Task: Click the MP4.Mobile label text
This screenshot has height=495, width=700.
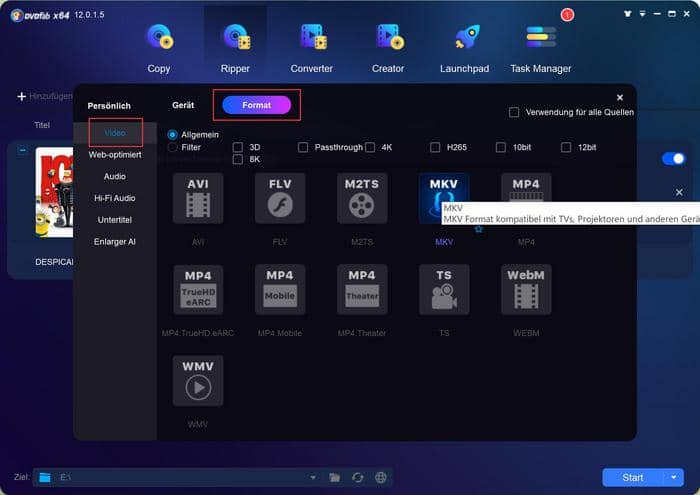Action: click(280, 333)
